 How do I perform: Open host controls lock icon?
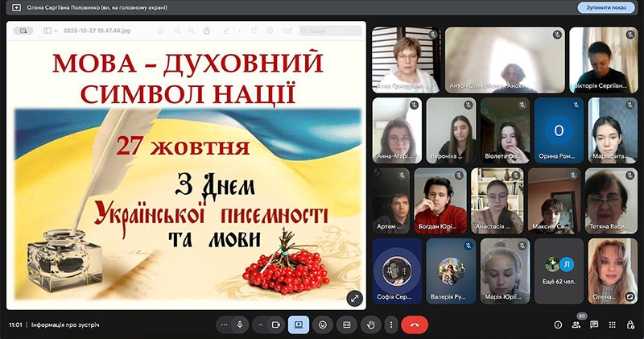[x=630, y=325]
